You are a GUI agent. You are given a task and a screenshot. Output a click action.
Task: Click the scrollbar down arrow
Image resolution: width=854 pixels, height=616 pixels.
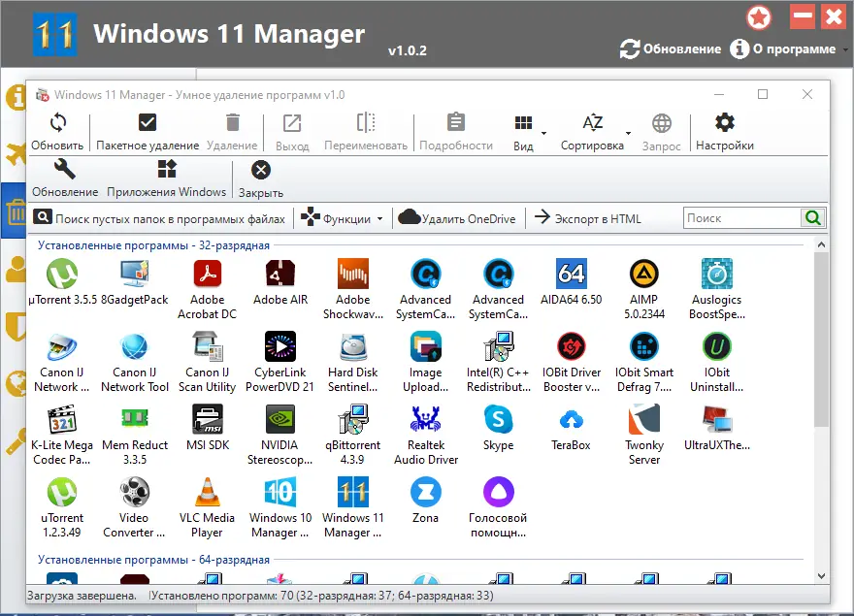point(821,576)
